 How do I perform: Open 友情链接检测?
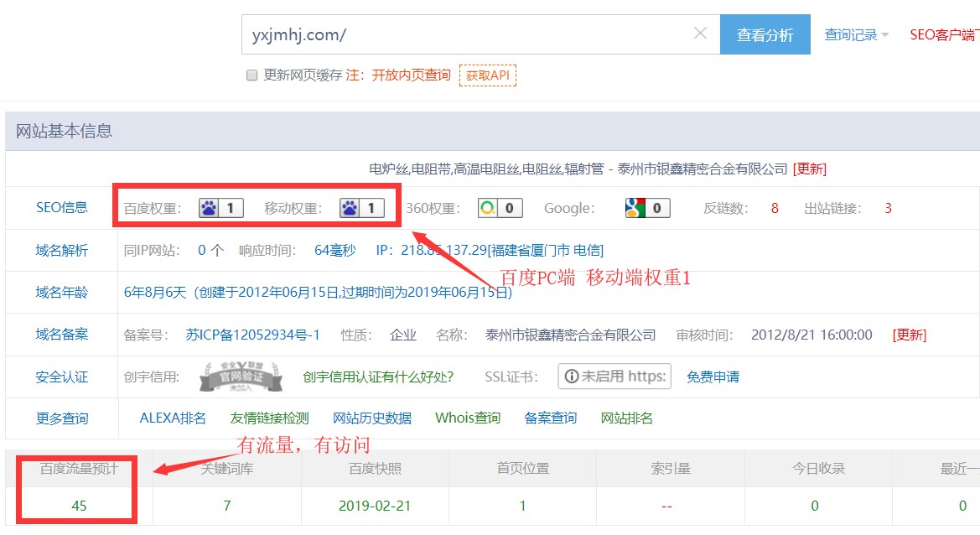point(269,418)
